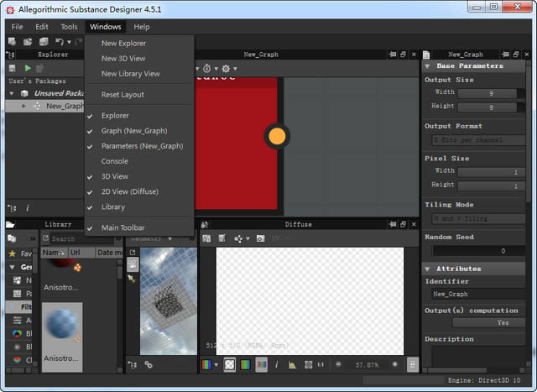Image resolution: width=537 pixels, height=392 pixels.
Task: Enable the Console panel from Windows menu
Action: [115, 161]
